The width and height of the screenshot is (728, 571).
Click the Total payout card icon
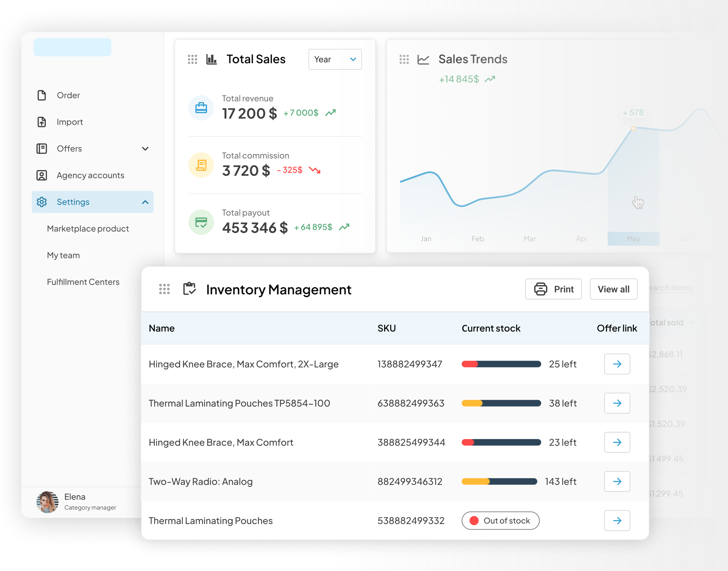pyautogui.click(x=201, y=222)
